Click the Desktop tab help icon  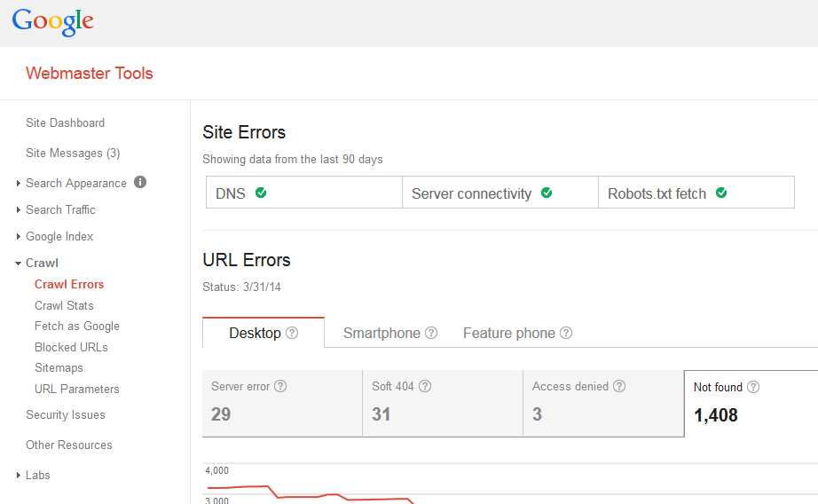point(292,334)
